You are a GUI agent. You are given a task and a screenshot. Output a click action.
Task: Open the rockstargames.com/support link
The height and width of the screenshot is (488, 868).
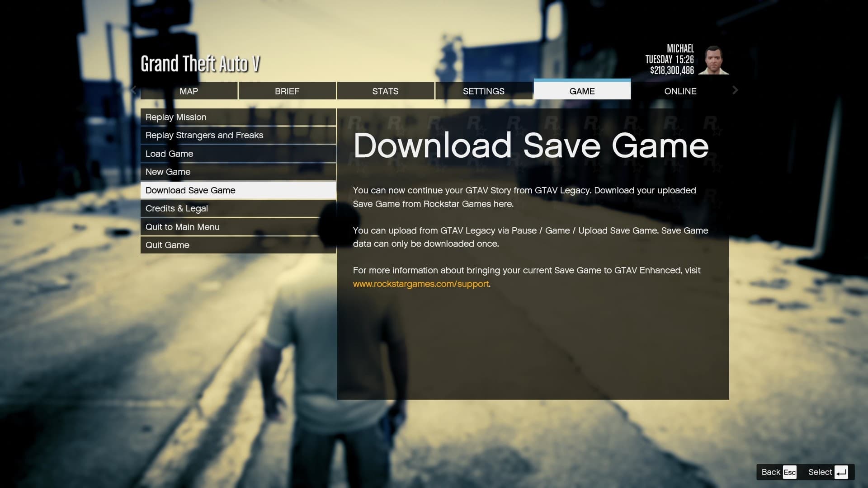(x=420, y=284)
